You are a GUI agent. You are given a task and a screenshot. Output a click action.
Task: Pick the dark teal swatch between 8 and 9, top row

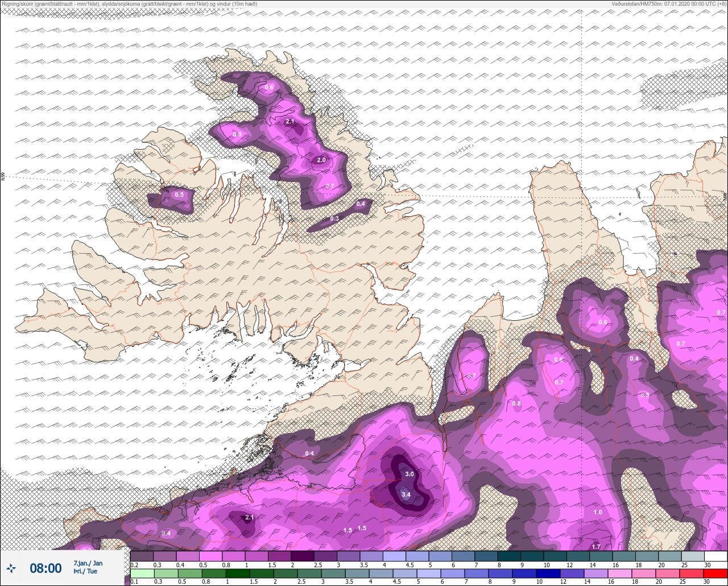coord(509,556)
